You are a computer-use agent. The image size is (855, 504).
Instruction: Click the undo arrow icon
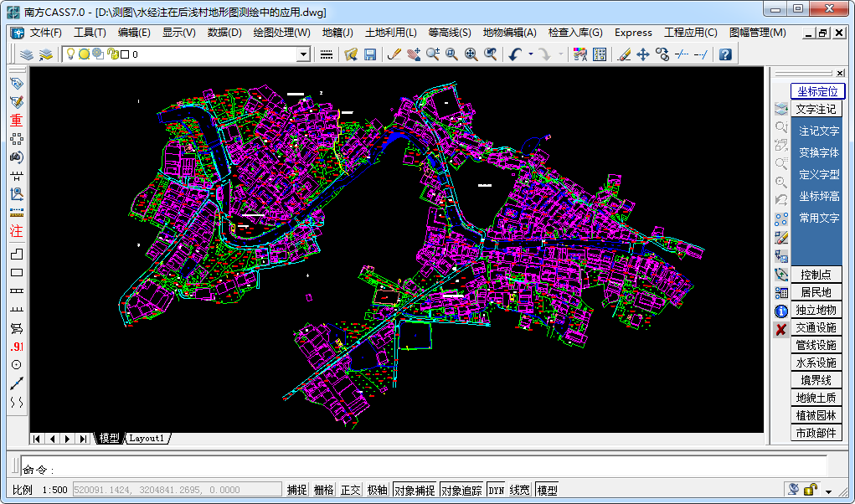[515, 54]
